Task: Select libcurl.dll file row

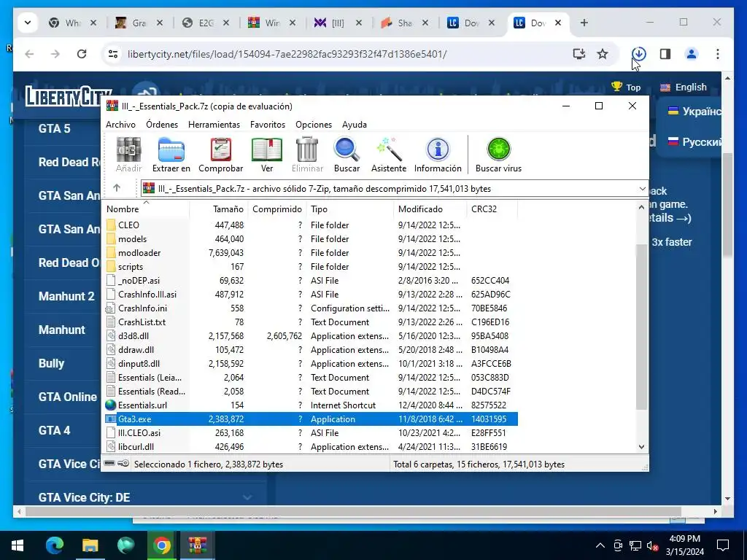Action: 311,447
